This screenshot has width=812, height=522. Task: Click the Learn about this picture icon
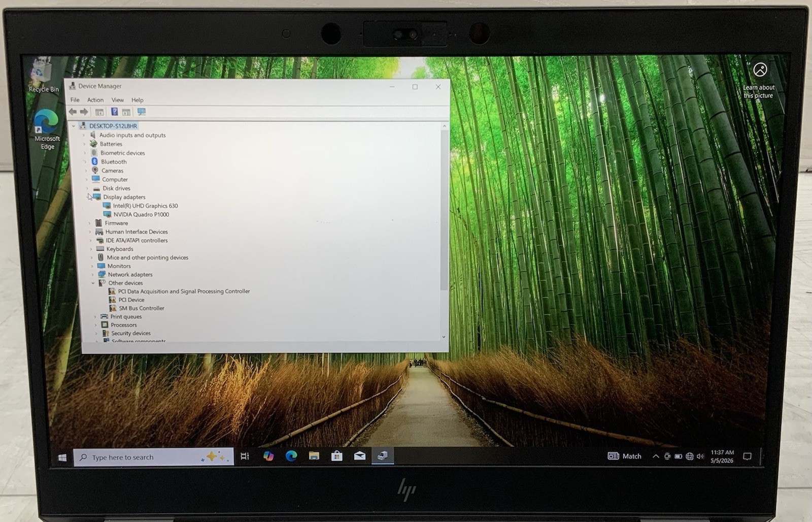[760, 70]
